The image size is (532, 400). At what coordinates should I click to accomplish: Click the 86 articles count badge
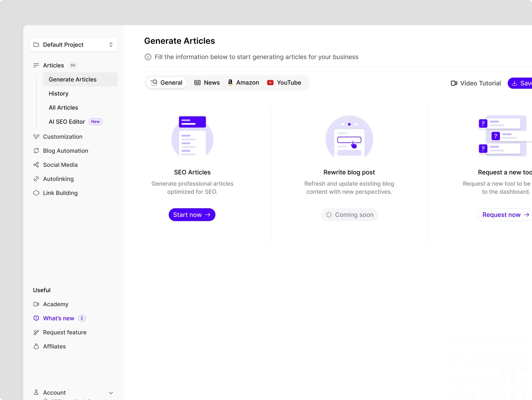(x=73, y=65)
